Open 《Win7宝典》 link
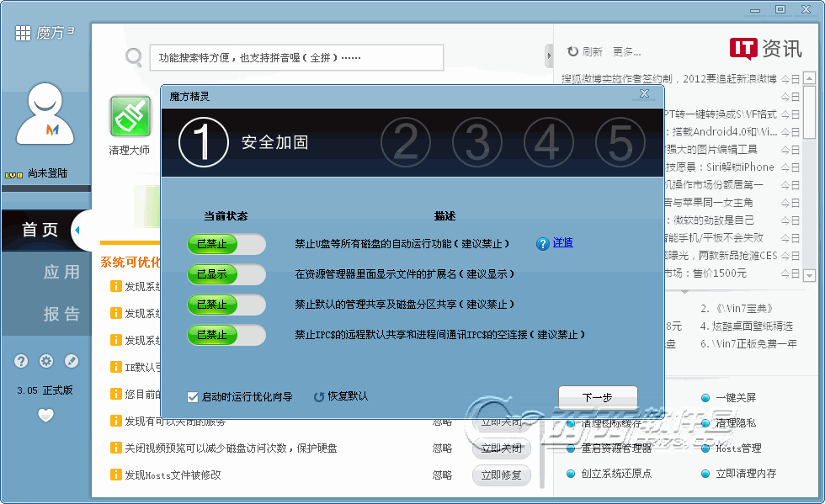The width and height of the screenshot is (825, 504). tap(736, 308)
